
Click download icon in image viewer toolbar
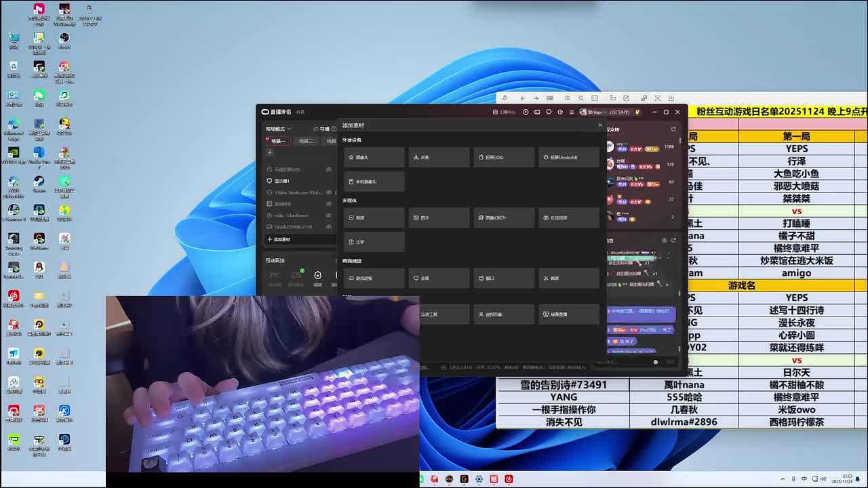pyautogui.click(x=671, y=98)
